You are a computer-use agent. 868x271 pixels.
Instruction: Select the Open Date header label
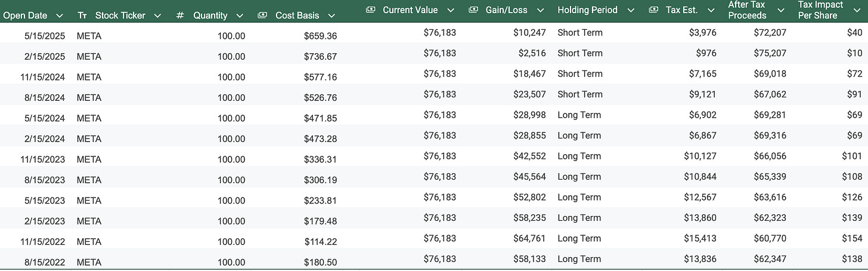pos(25,16)
